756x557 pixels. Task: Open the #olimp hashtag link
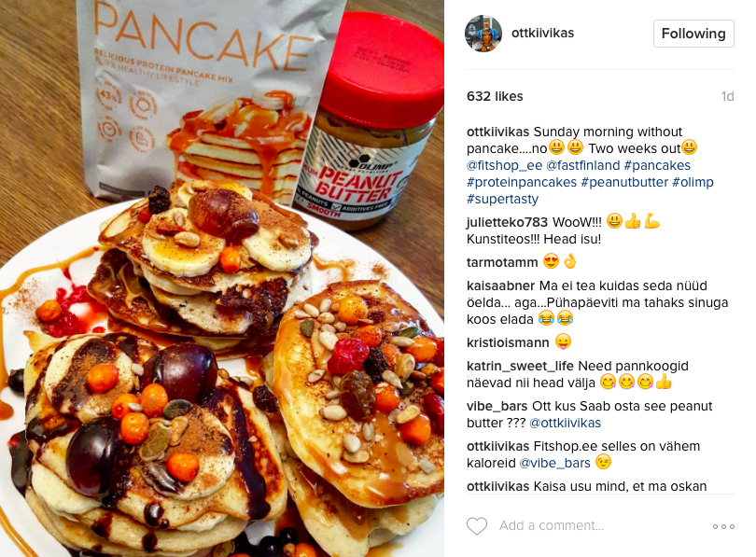point(693,182)
